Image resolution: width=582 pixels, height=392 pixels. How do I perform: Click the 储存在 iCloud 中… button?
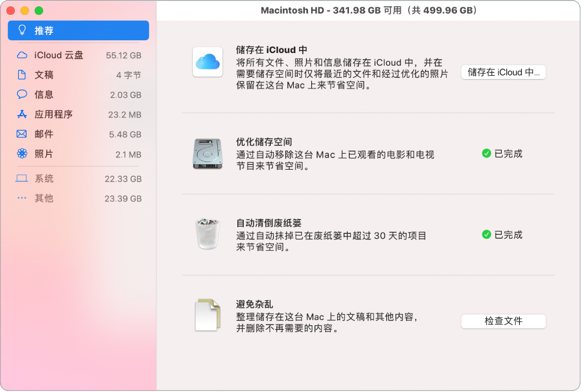coord(503,72)
